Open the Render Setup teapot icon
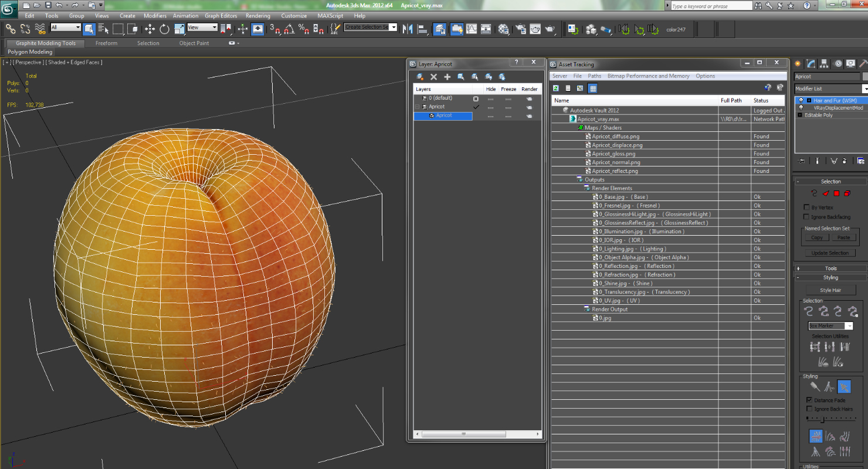Screen dimensions: 868x469 [x=520, y=29]
